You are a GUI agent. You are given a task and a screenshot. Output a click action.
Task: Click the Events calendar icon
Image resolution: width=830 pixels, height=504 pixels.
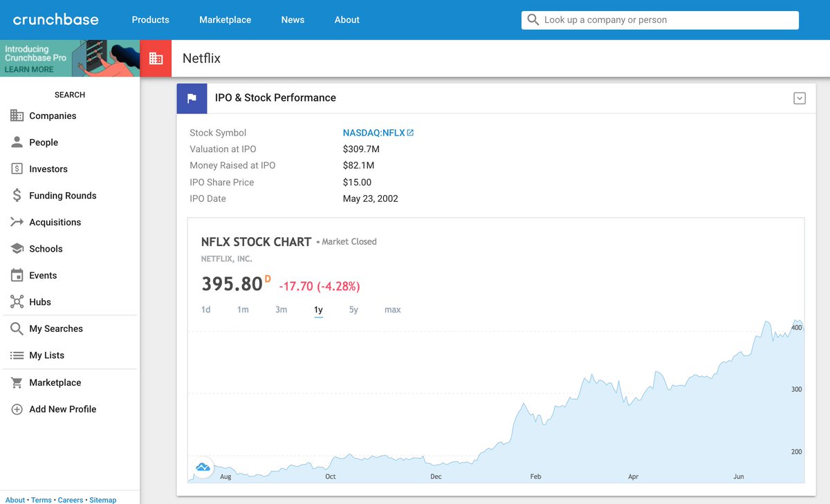pyautogui.click(x=17, y=275)
